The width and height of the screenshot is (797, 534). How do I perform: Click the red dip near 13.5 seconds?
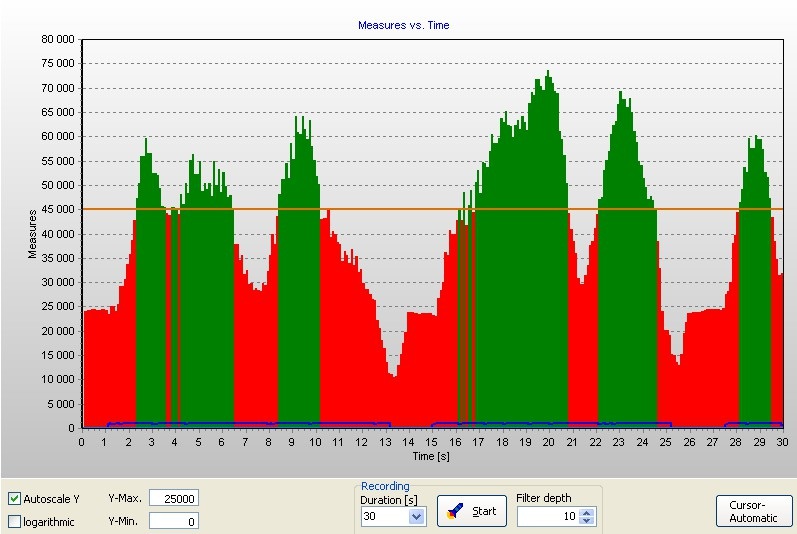394,400
